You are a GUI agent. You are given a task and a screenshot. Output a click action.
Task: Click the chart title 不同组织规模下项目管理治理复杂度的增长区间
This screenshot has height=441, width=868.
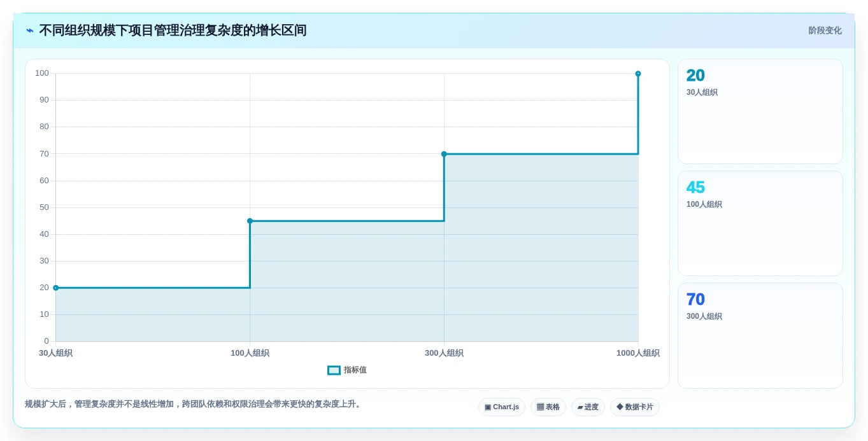173,31
